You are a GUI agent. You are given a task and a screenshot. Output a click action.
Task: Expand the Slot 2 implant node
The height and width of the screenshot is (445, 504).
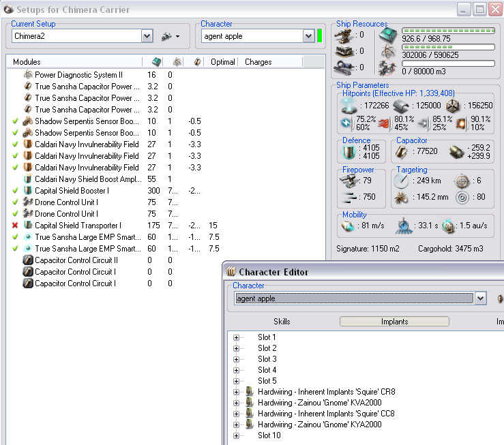tap(236, 348)
